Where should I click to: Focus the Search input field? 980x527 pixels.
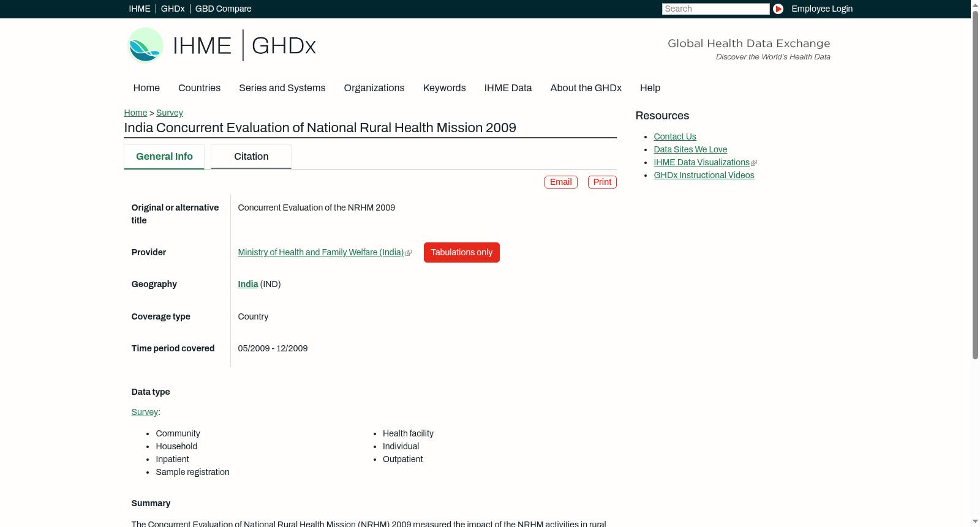(x=715, y=9)
